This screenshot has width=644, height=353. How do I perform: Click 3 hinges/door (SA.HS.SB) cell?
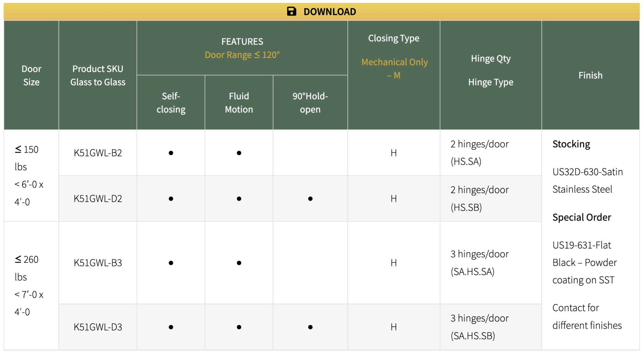491,327
